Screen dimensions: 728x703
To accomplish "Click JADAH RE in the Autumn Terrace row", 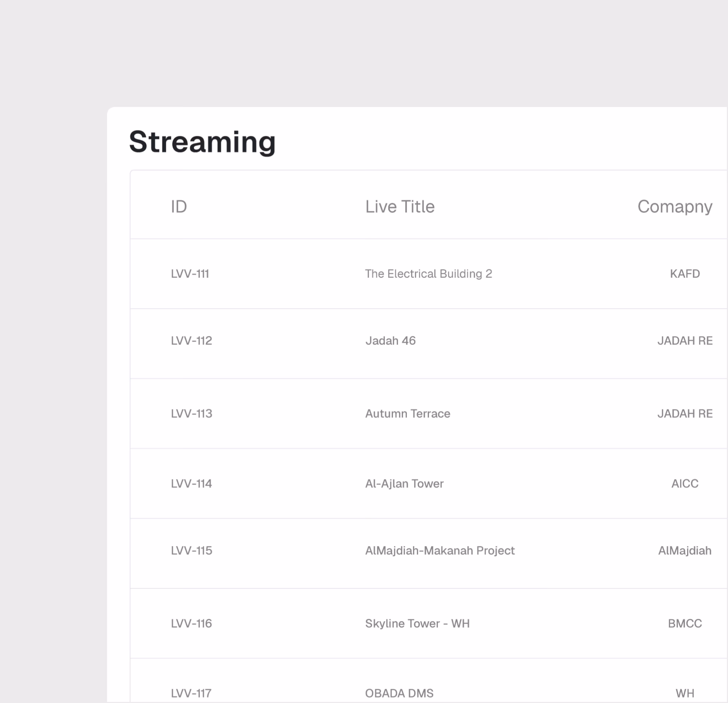I will (x=685, y=414).
